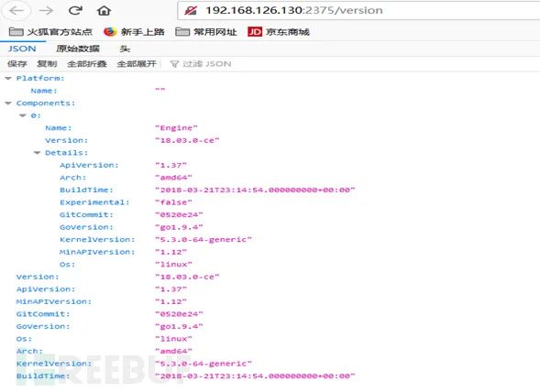
Task: Collapse the Platform node
Action: point(8,79)
